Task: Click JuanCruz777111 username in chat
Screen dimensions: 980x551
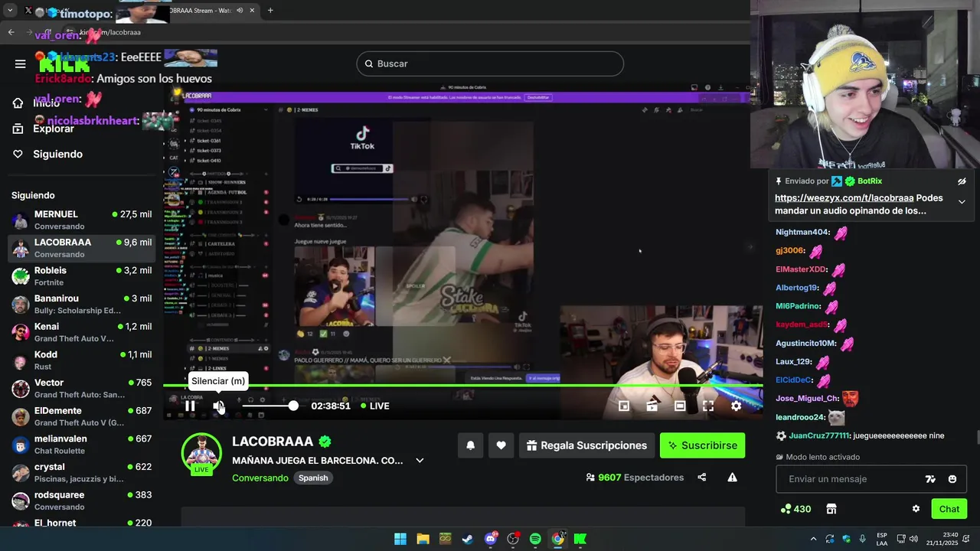Action: [819, 435]
